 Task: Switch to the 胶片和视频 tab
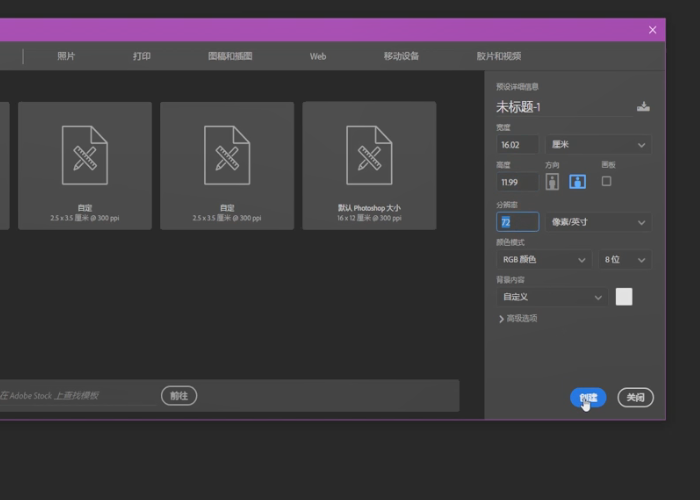pyautogui.click(x=499, y=56)
